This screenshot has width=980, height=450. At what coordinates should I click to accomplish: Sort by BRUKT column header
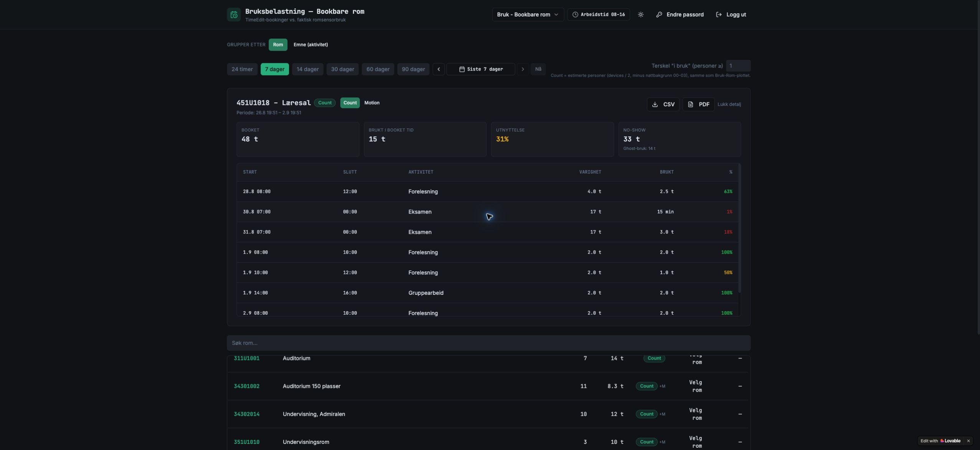point(667,172)
